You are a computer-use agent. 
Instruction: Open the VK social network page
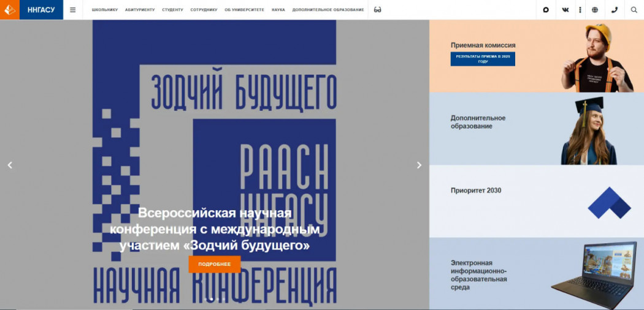(565, 10)
